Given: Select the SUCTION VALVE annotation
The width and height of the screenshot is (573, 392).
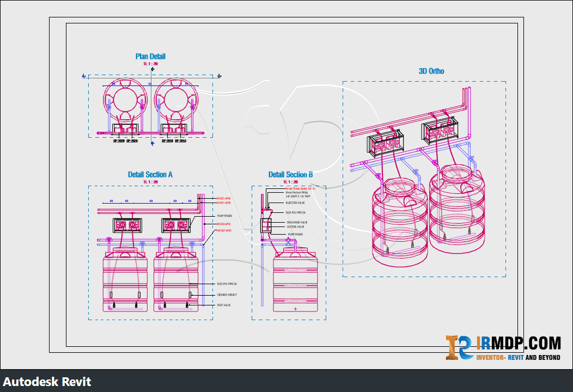Looking at the screenshot, I should (x=295, y=227).
